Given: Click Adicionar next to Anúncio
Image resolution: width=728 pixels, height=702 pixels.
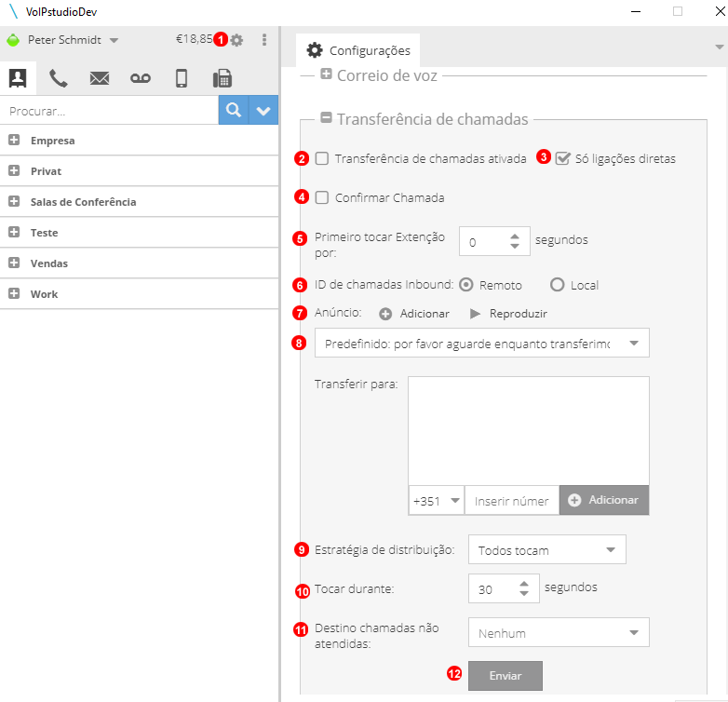Looking at the screenshot, I should point(413,314).
